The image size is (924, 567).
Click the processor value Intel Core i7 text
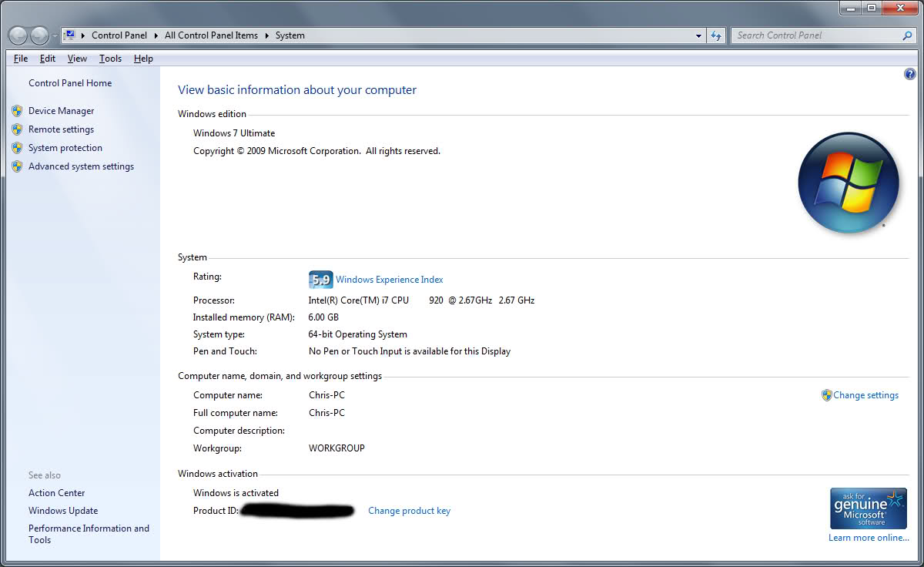point(421,300)
